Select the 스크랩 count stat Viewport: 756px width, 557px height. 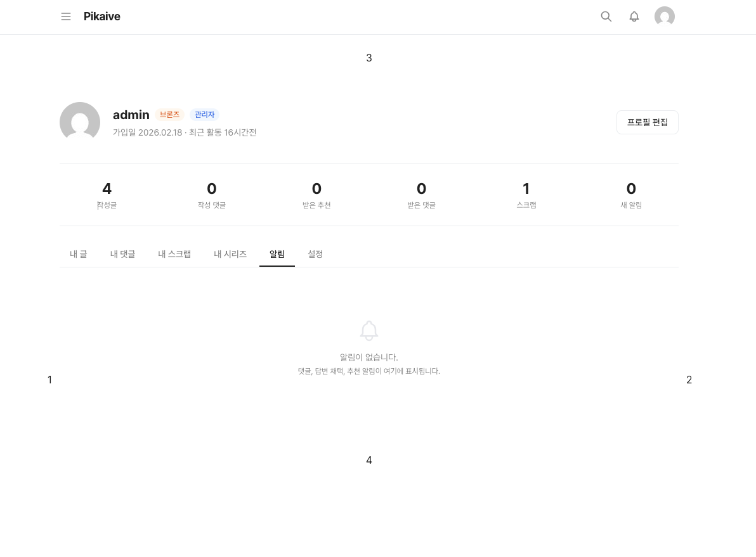[x=526, y=195]
